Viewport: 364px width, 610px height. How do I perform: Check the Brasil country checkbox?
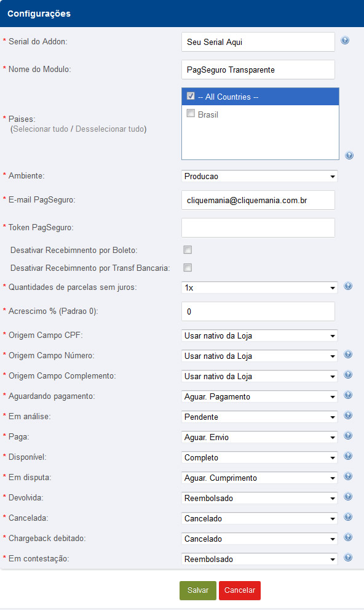[191, 113]
